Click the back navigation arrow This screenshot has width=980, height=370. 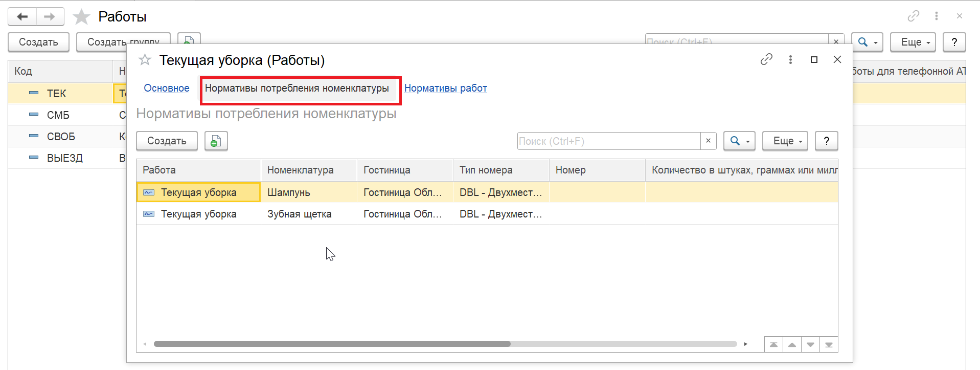[x=22, y=17]
